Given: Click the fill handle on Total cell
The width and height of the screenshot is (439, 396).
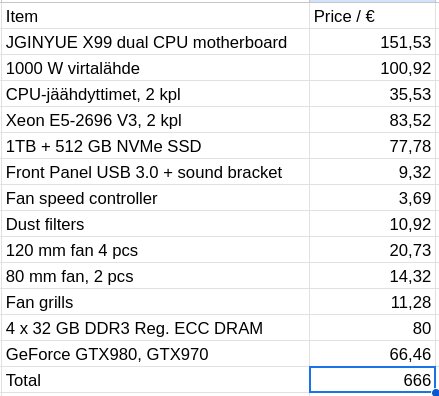Looking at the screenshot, I should [x=436, y=393].
